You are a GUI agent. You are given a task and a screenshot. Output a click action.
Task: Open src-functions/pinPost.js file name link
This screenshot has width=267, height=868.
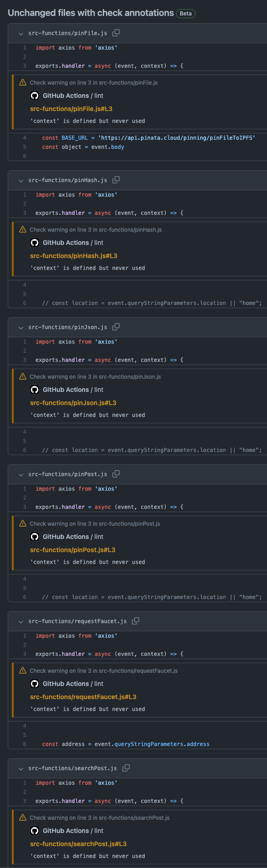68,474
